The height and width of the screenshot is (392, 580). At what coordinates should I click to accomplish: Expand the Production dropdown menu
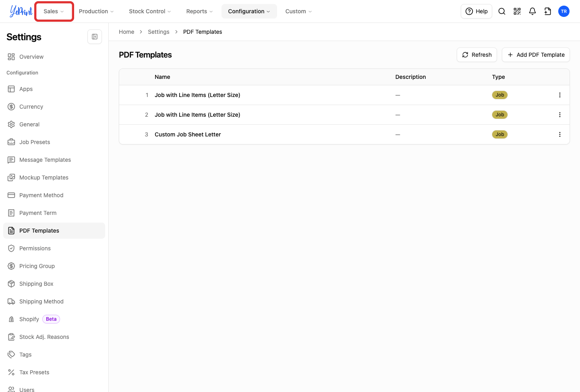(x=96, y=11)
